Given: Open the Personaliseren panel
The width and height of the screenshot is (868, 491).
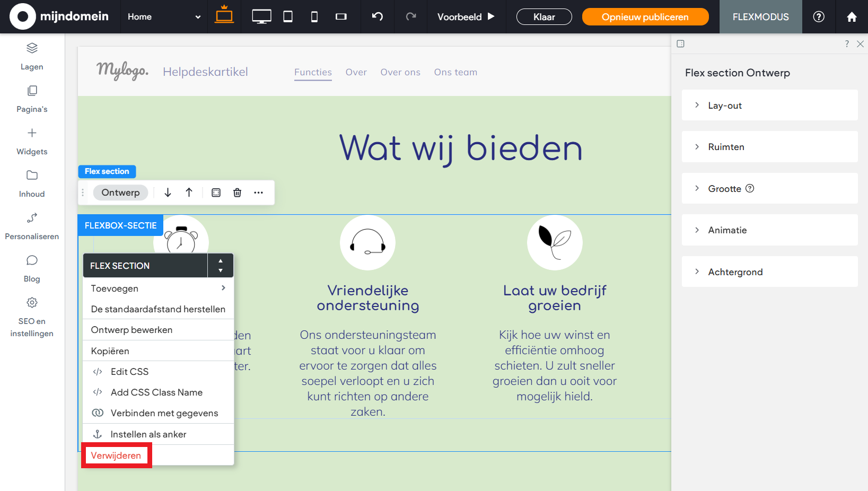Looking at the screenshot, I should (32, 226).
